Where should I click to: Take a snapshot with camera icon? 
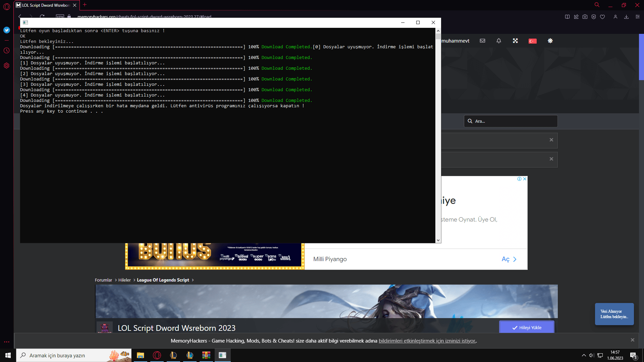coord(585,17)
